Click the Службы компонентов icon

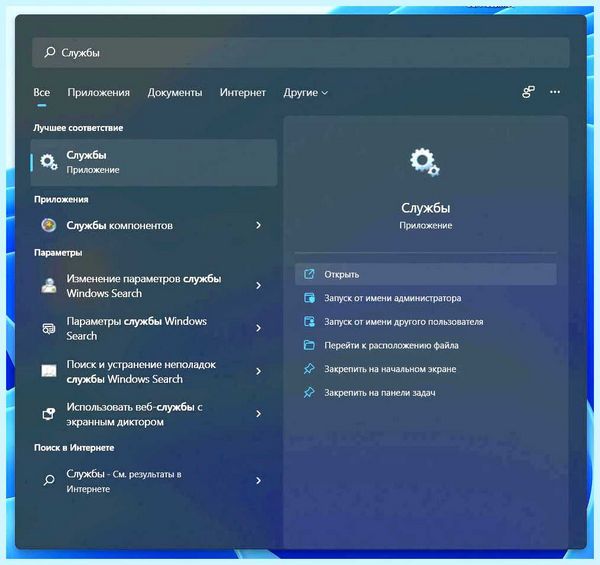tap(49, 225)
